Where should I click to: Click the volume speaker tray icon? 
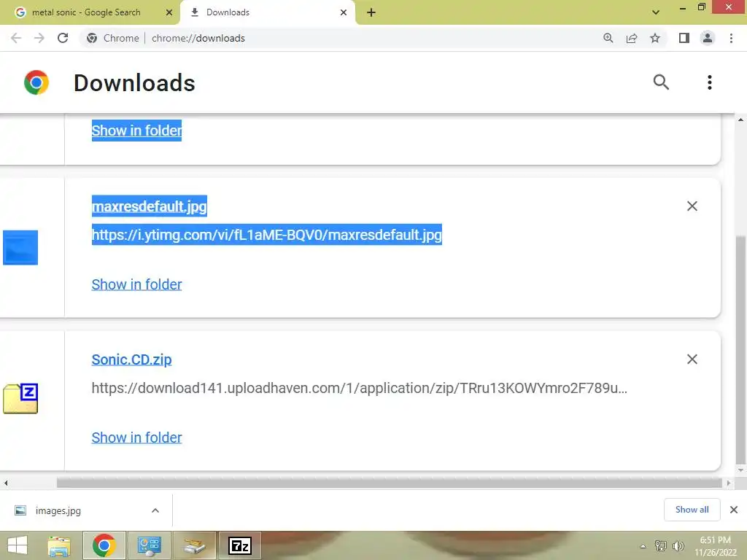678,546
